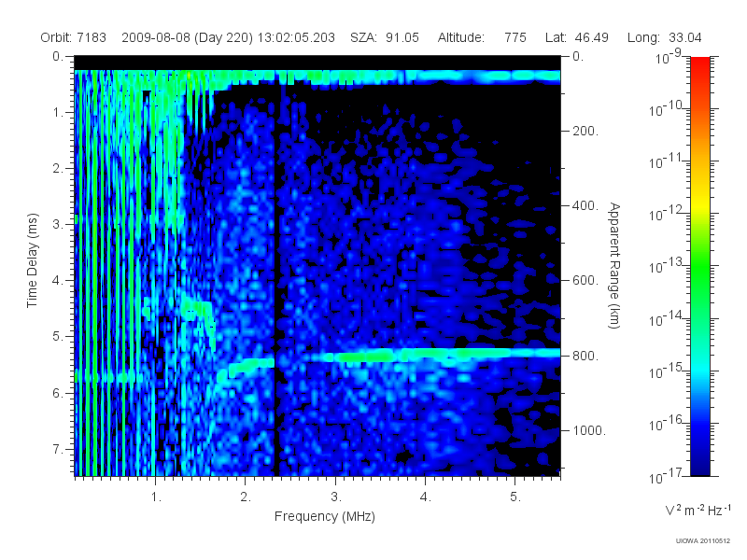747x560 pixels.
Task: Click the red top of the color bar
Action: pyautogui.click(x=699, y=66)
